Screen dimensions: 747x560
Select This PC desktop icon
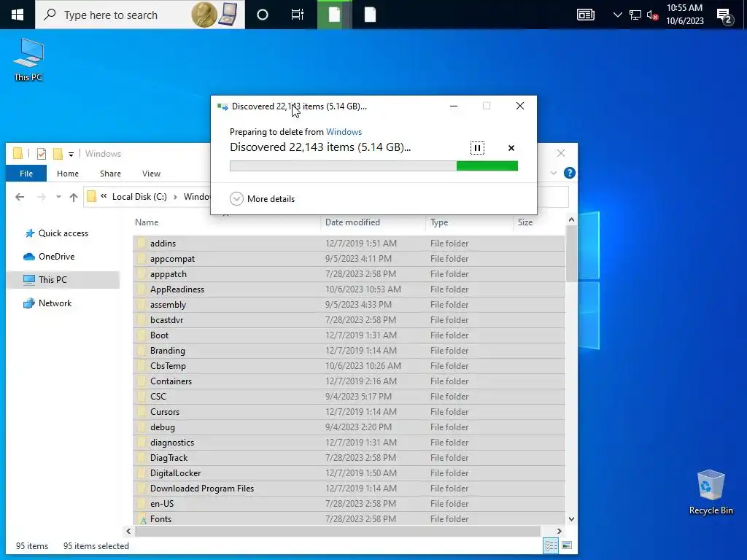(x=28, y=60)
